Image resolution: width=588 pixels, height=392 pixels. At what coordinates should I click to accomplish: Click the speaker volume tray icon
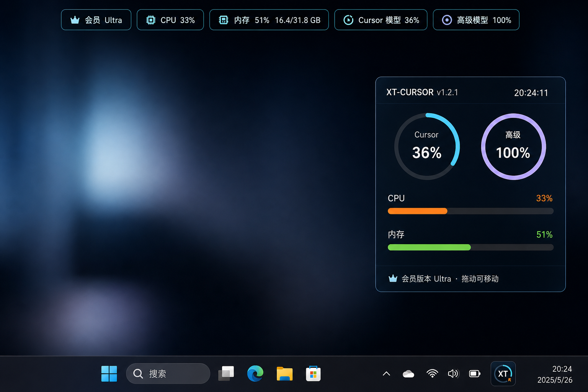point(453,374)
